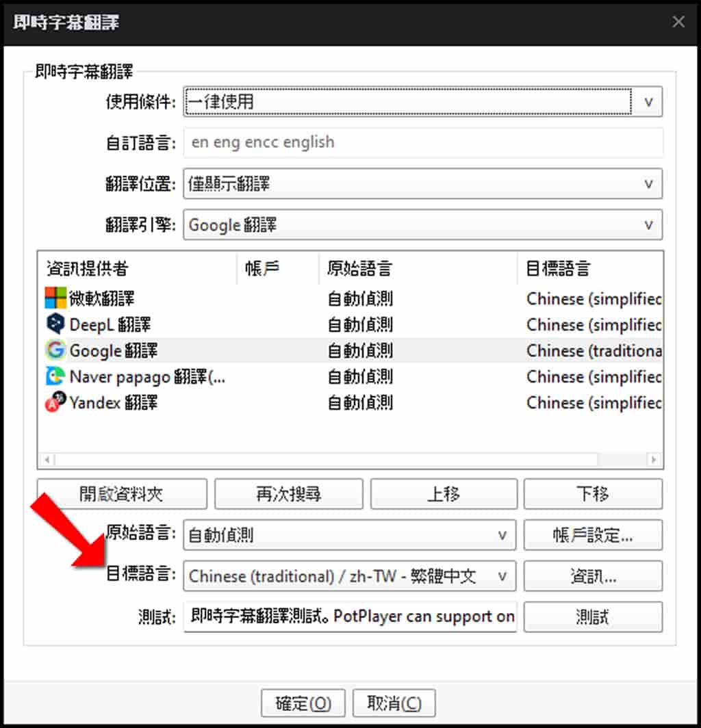Image resolution: width=701 pixels, height=728 pixels.
Task: Click Chinese (traditional target in Google row
Action: [594, 350]
